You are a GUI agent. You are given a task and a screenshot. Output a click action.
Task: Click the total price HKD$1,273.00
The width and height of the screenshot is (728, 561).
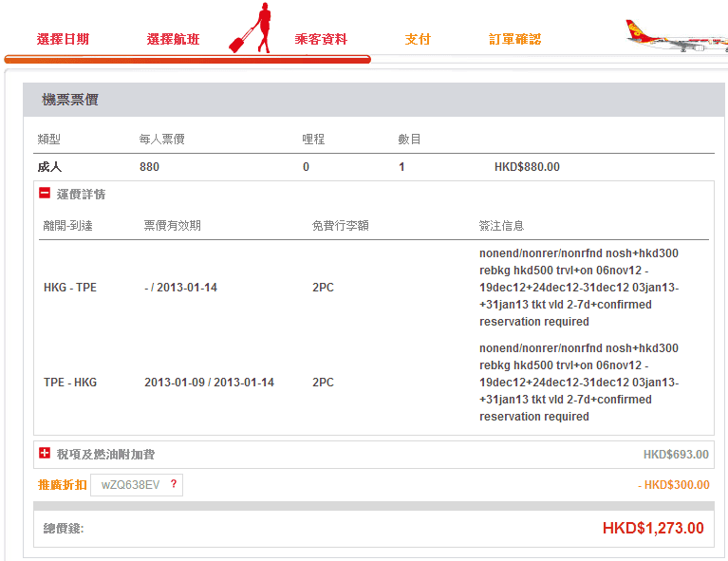[653, 528]
